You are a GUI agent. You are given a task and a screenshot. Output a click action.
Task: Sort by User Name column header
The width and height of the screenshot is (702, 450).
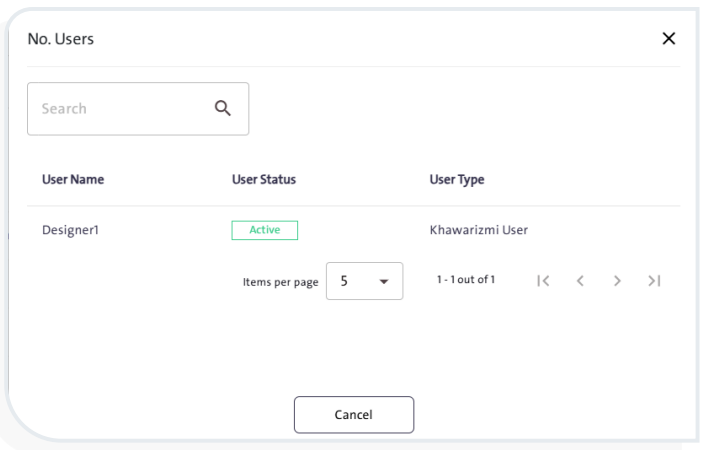click(x=73, y=180)
